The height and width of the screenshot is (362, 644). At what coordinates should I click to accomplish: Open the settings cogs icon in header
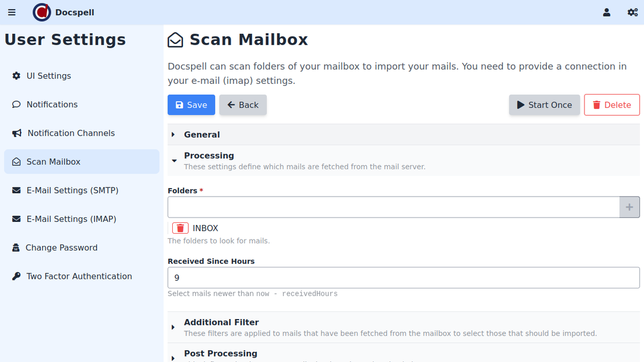point(632,12)
